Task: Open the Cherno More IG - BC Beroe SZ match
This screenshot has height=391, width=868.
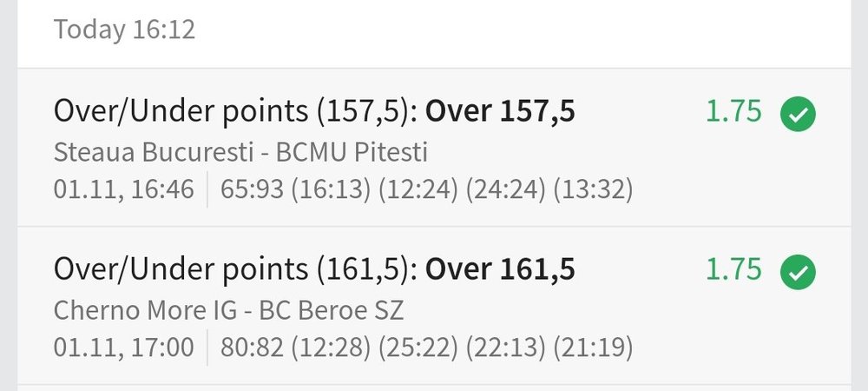Action: pos(228,310)
